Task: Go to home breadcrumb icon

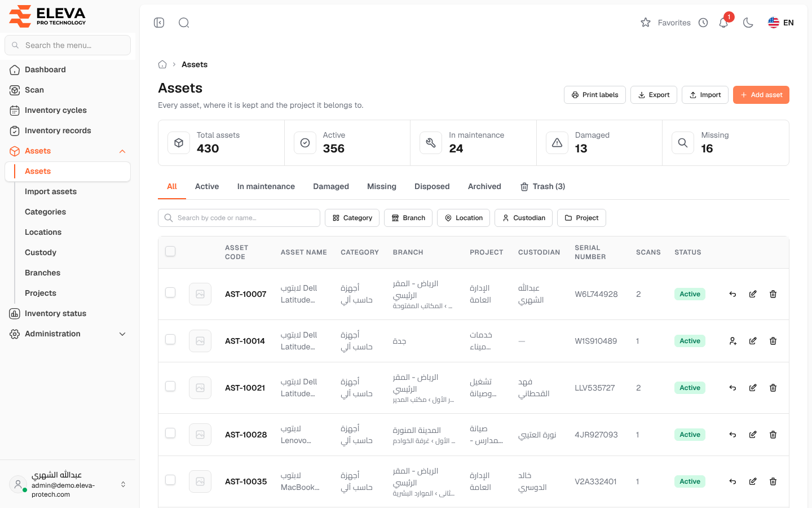Action: (x=162, y=64)
